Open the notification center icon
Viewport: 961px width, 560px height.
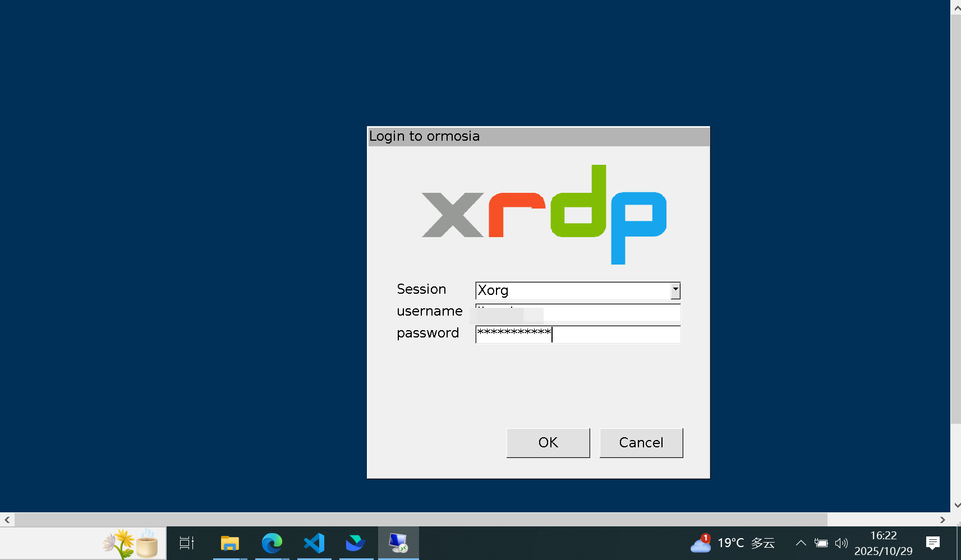(x=933, y=543)
